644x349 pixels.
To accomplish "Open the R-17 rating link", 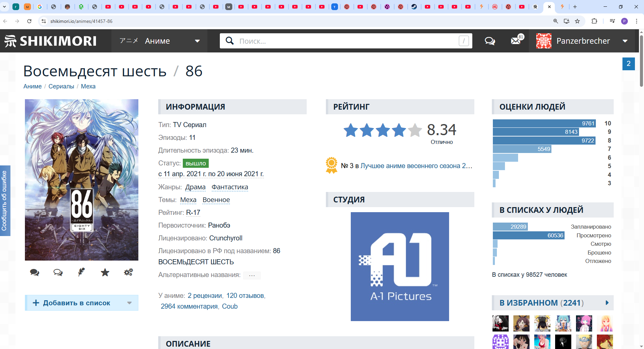I will pyautogui.click(x=193, y=212).
